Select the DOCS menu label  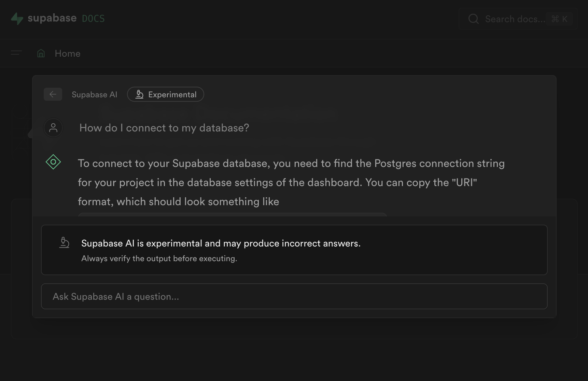click(93, 19)
